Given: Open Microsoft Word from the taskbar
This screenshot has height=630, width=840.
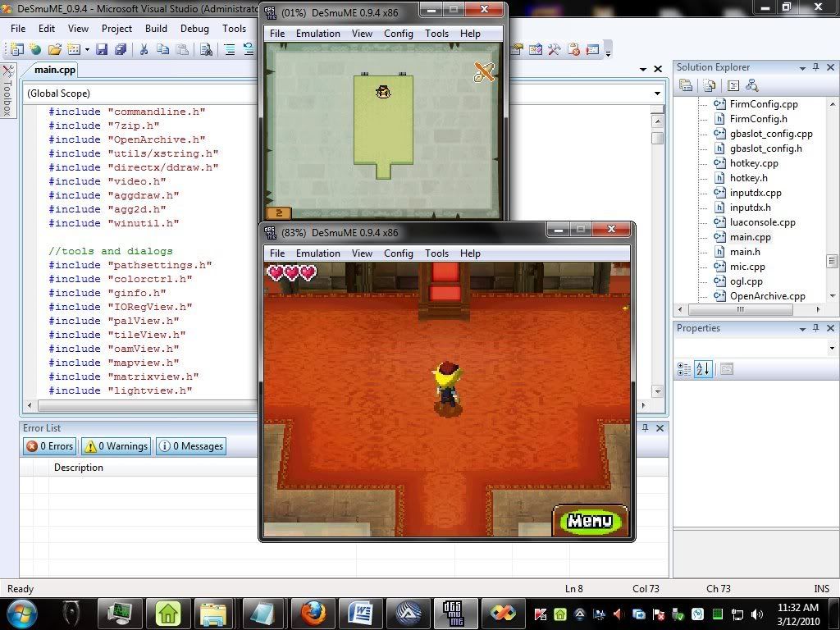Looking at the screenshot, I should 360,613.
